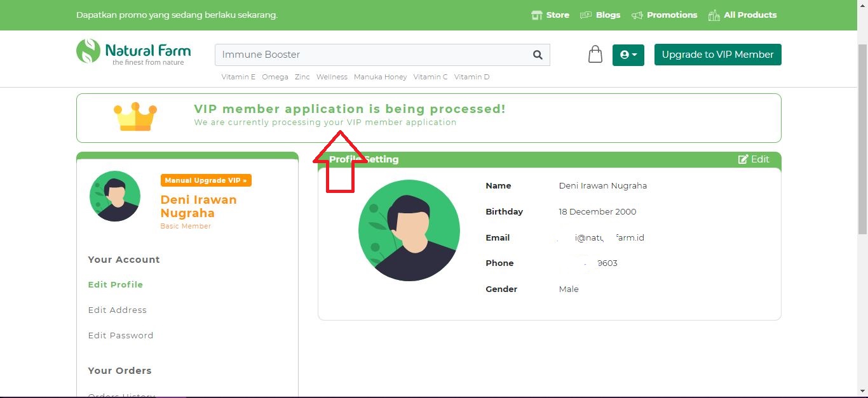Open Blogs from top bar
Screen dimensions: 868x398
(600, 15)
